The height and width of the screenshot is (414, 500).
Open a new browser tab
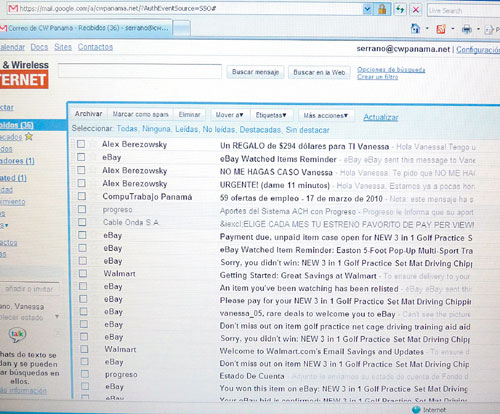tap(182, 28)
